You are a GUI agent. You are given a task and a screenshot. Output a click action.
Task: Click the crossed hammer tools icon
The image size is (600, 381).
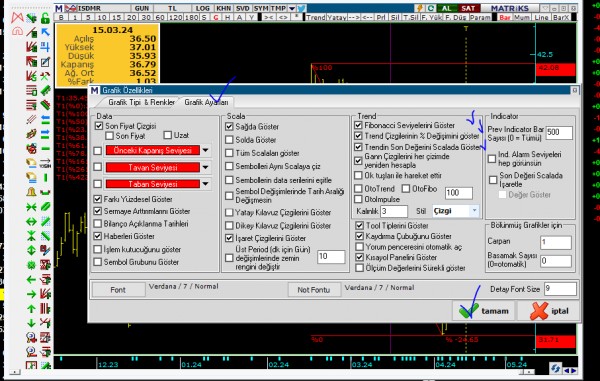pos(46,76)
